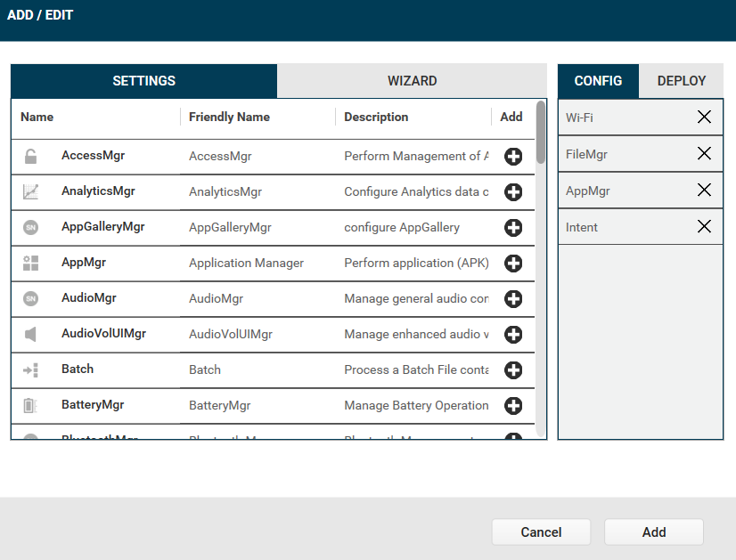This screenshot has height=560, width=736.
Task: Click 'configure AppGallery' description text
Action: 402,227
